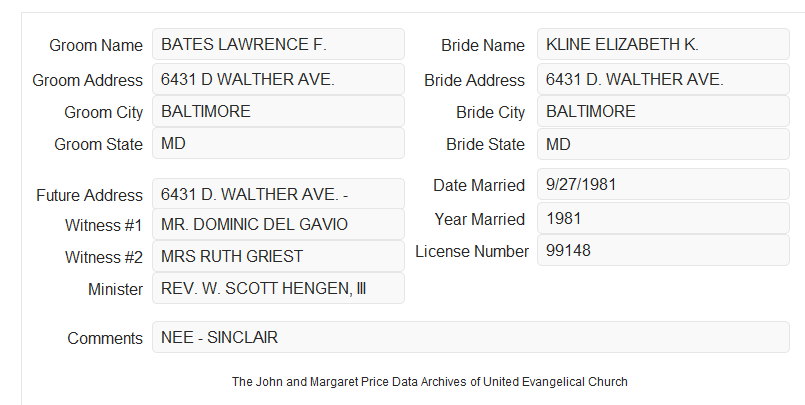Click the Date Married field
The image size is (805, 405).
tap(663, 184)
